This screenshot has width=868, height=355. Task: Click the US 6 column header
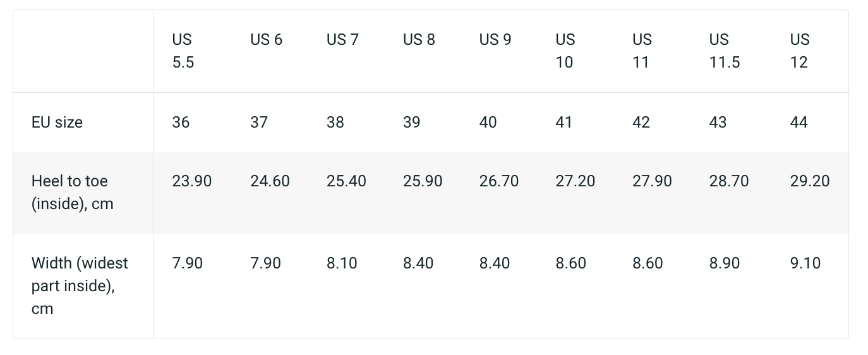(266, 39)
